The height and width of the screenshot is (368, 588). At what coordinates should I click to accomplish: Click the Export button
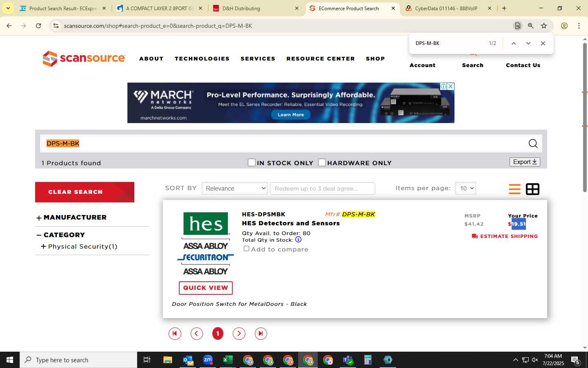point(525,162)
